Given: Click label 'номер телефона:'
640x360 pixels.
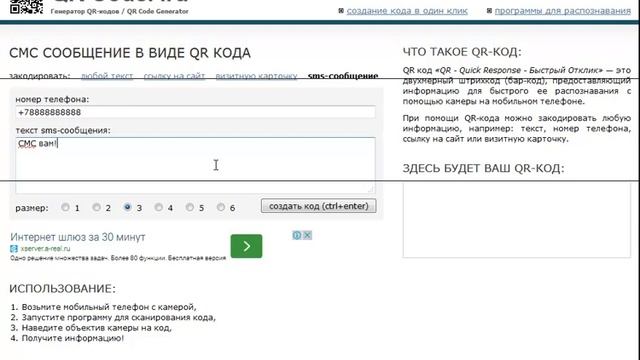Looking at the screenshot, I should pyautogui.click(x=52, y=99).
